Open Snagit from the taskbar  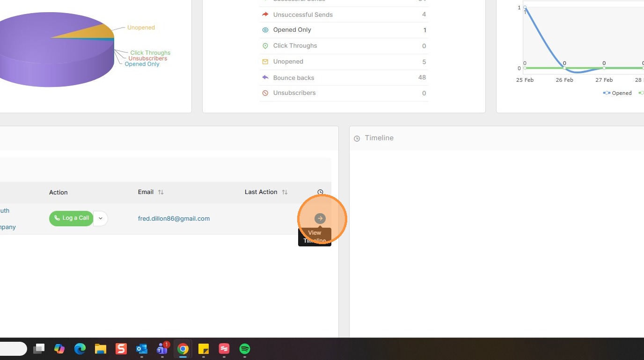point(121,349)
